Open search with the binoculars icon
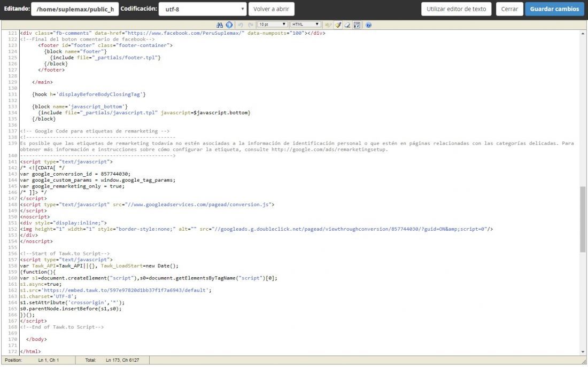 [x=220, y=25]
